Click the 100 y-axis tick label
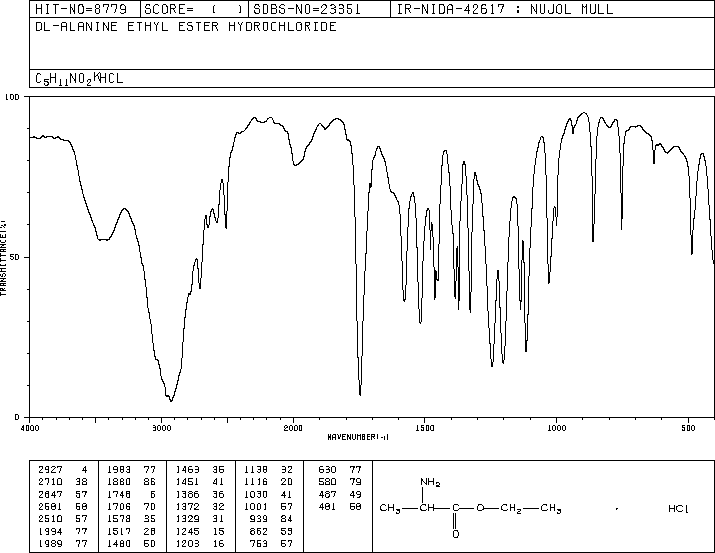 [14, 98]
